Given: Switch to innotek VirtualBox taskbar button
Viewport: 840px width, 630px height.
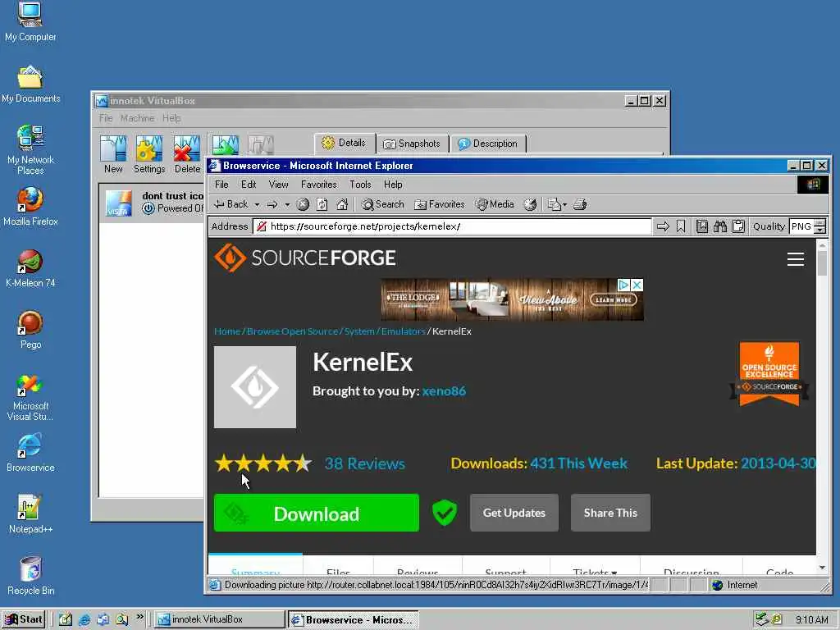Looking at the screenshot, I should pyautogui.click(x=220, y=619).
